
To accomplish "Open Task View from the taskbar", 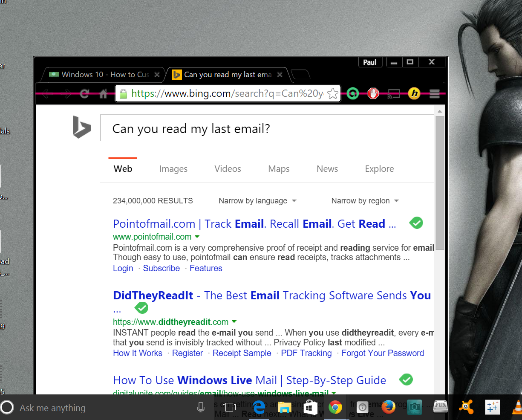I will click(229, 408).
